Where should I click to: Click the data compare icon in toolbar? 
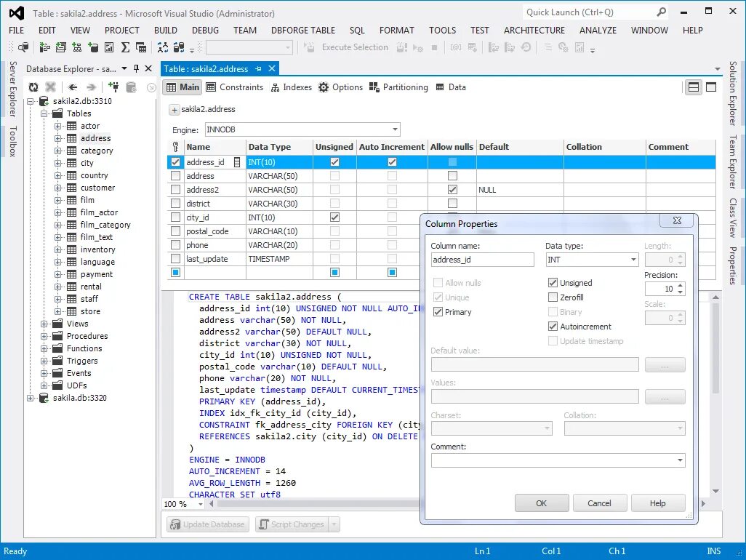coord(179,47)
